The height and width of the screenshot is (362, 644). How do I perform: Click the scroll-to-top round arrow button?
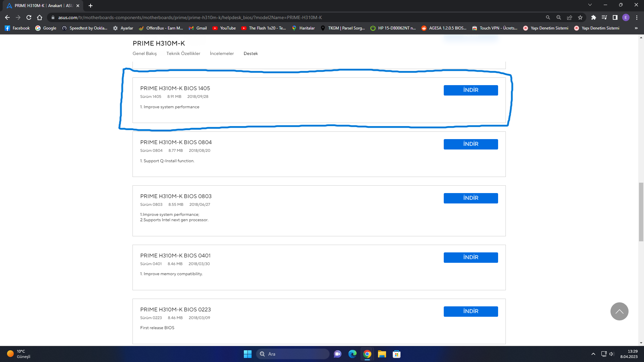coord(619,311)
